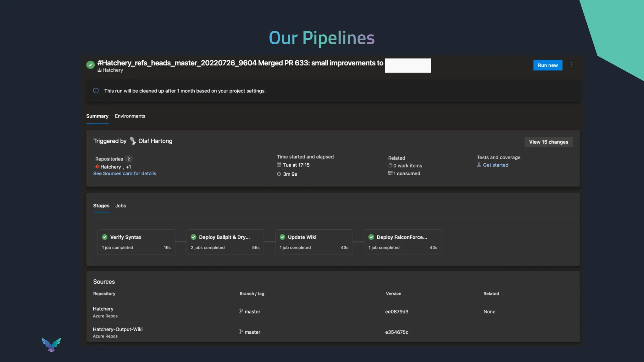Click the Hatchery repository diamond icon

coord(97,167)
